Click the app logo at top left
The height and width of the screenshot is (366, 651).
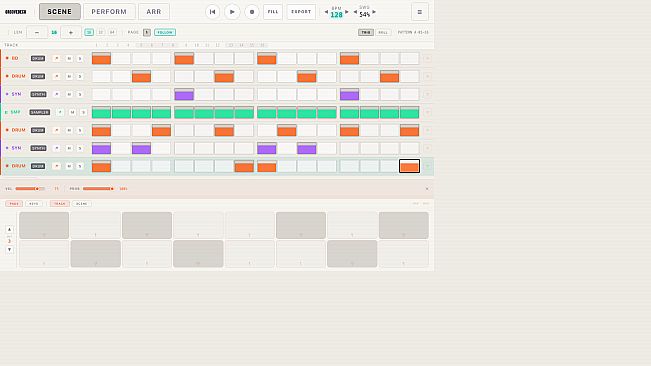pos(16,12)
